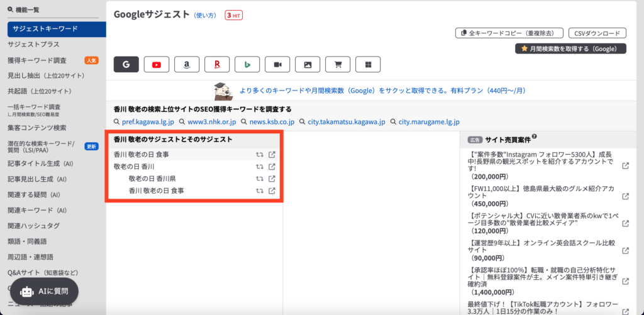Select 共起語（上位20サイト） in sidebar
This screenshot has width=644, height=315.
(40, 91)
